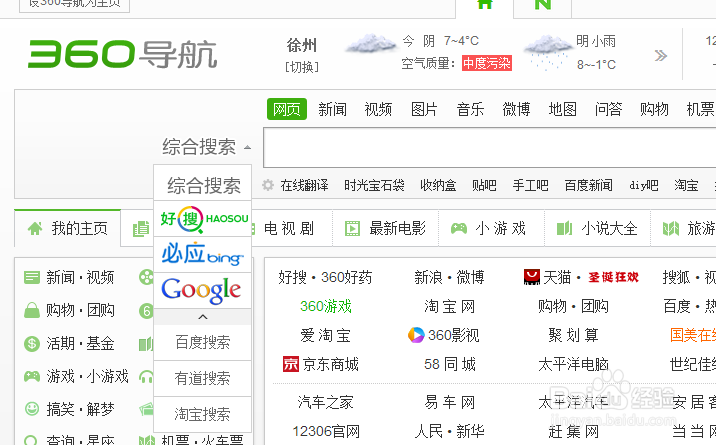Click the gamepad icon beside 小游戏
The image size is (716, 445).
pos(459,228)
